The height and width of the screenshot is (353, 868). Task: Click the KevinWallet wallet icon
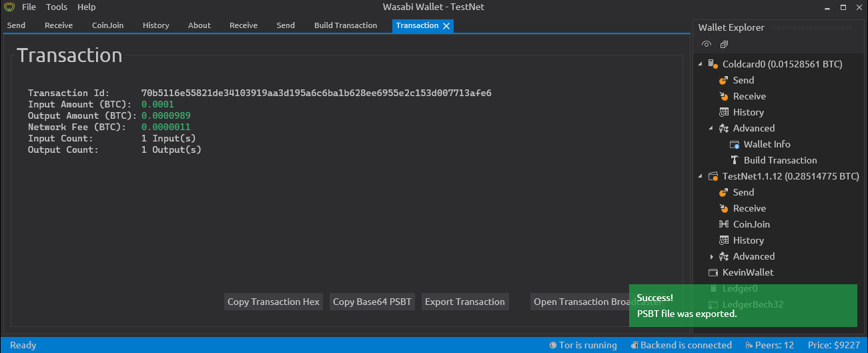[713, 272]
